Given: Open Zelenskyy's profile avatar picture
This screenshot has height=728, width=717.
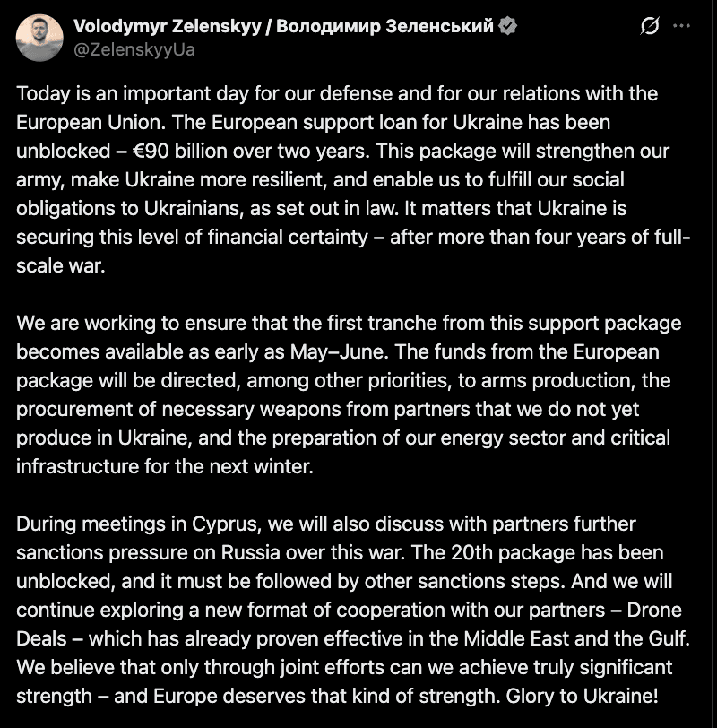Looking at the screenshot, I should (40, 38).
